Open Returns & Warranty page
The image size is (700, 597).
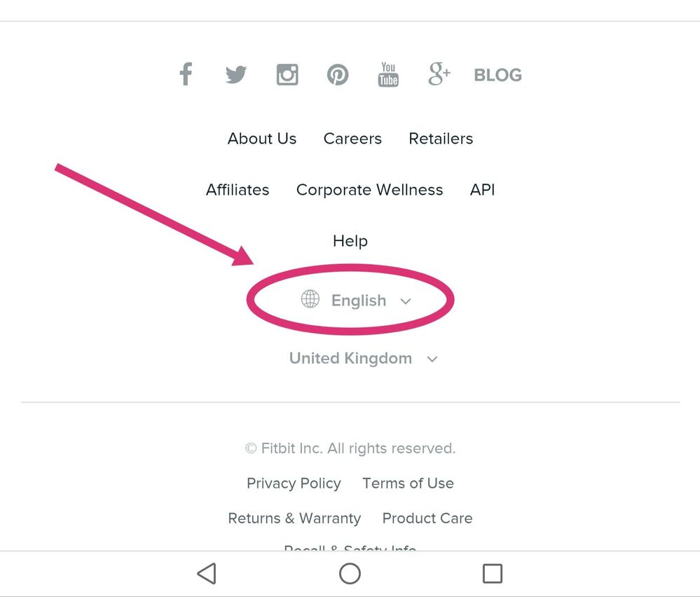coord(294,518)
